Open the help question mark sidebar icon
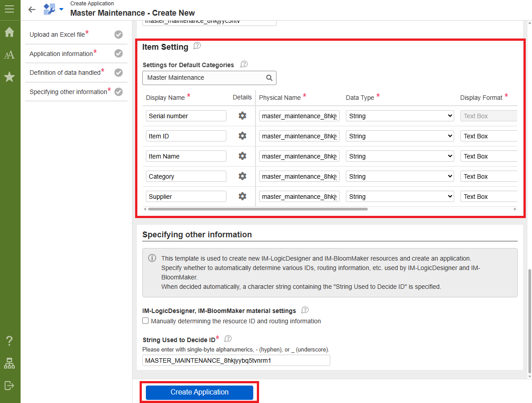 point(9,340)
